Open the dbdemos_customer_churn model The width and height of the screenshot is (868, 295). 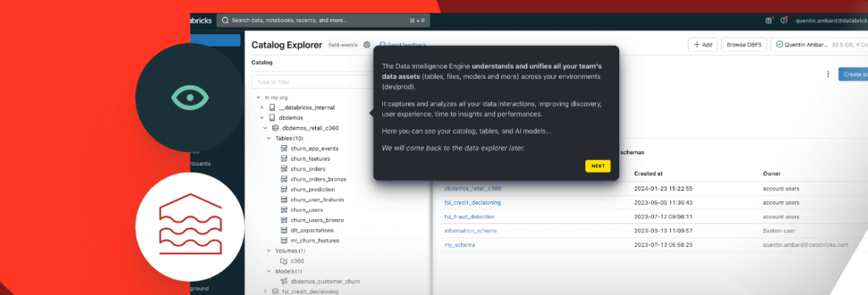coord(325,281)
